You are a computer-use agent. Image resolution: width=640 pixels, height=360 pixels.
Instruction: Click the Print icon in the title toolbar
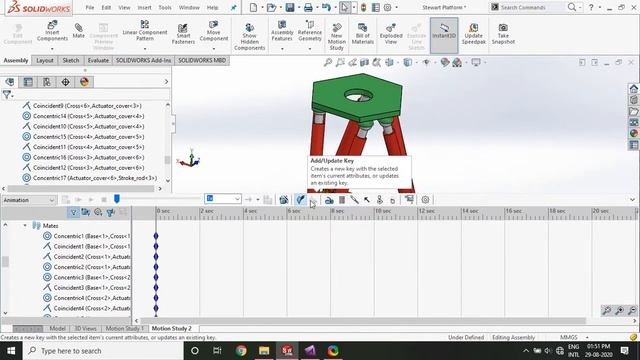click(x=308, y=7)
